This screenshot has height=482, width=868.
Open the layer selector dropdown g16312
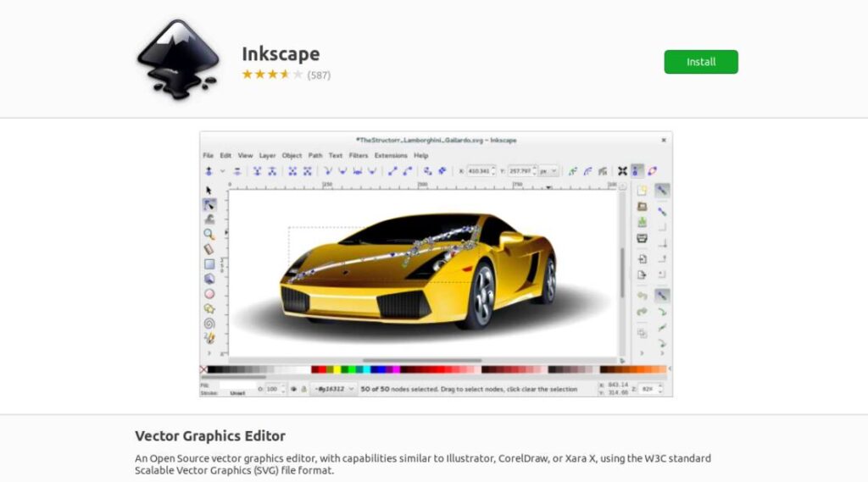point(332,390)
